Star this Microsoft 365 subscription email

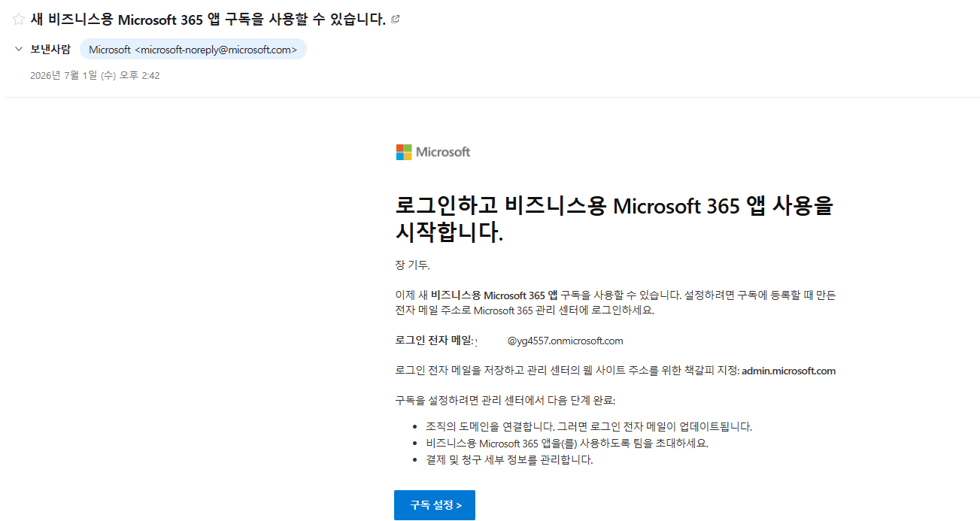pyautogui.click(x=18, y=20)
